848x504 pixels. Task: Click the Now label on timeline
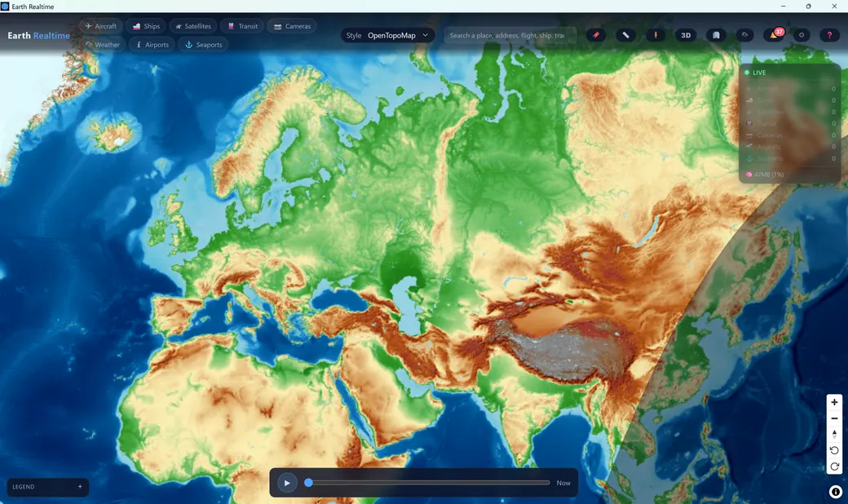[563, 483]
